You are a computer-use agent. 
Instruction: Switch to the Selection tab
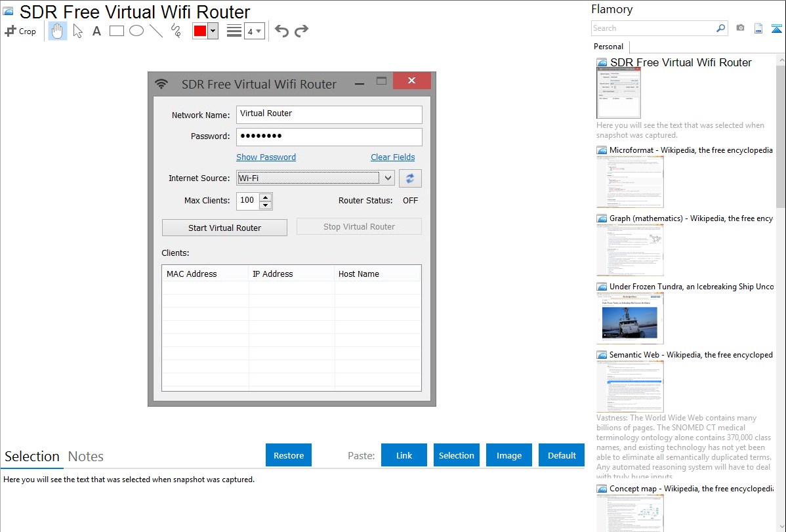pyautogui.click(x=32, y=457)
